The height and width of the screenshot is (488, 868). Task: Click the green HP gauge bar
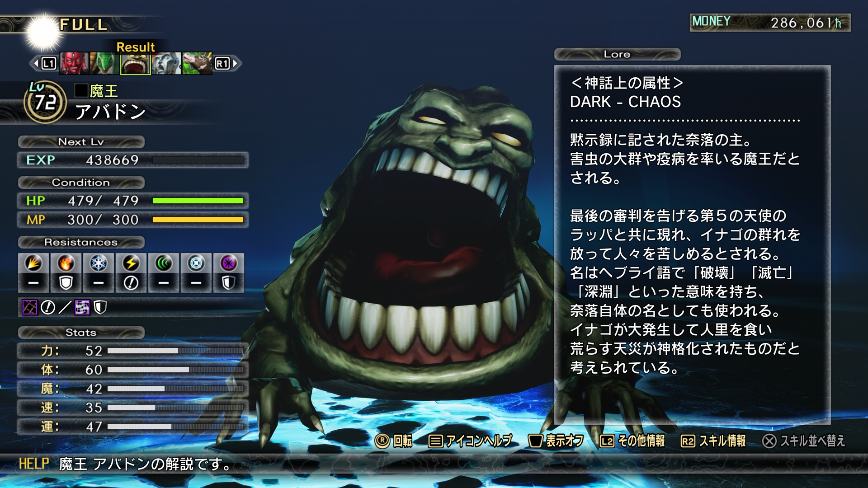point(198,201)
